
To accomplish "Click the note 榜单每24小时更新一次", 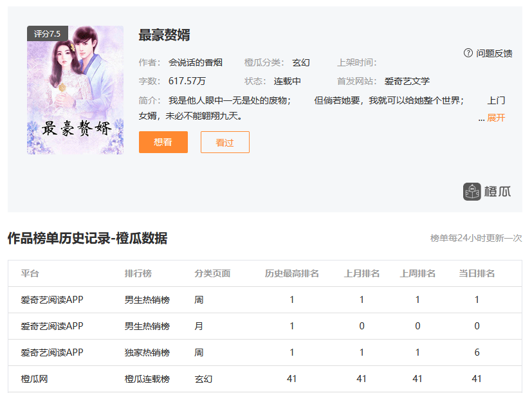I will [x=476, y=238].
